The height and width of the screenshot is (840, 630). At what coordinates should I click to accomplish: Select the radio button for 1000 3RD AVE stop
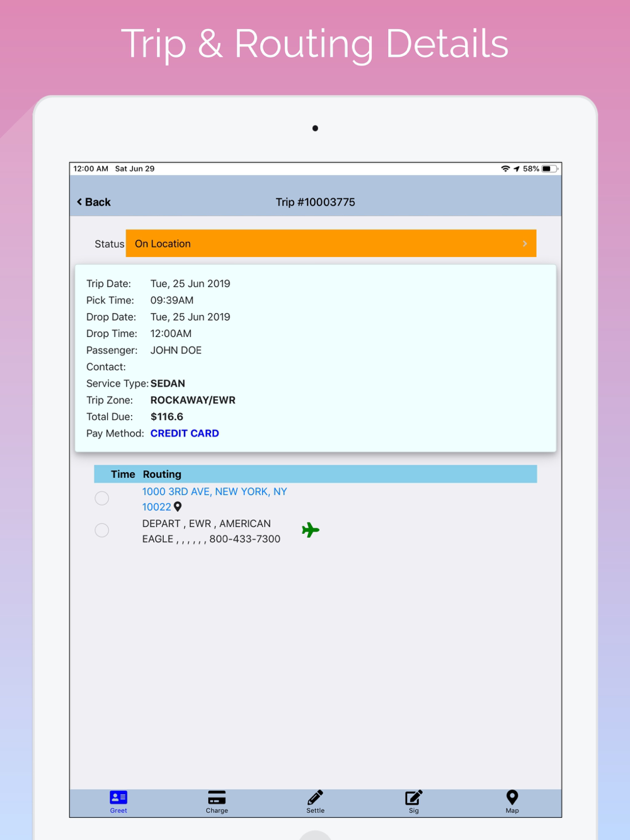coord(102,499)
